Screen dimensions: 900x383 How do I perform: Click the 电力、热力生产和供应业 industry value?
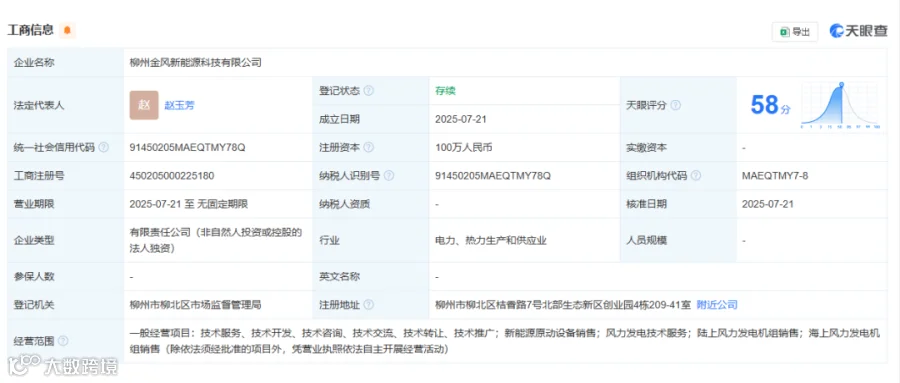tap(491, 241)
